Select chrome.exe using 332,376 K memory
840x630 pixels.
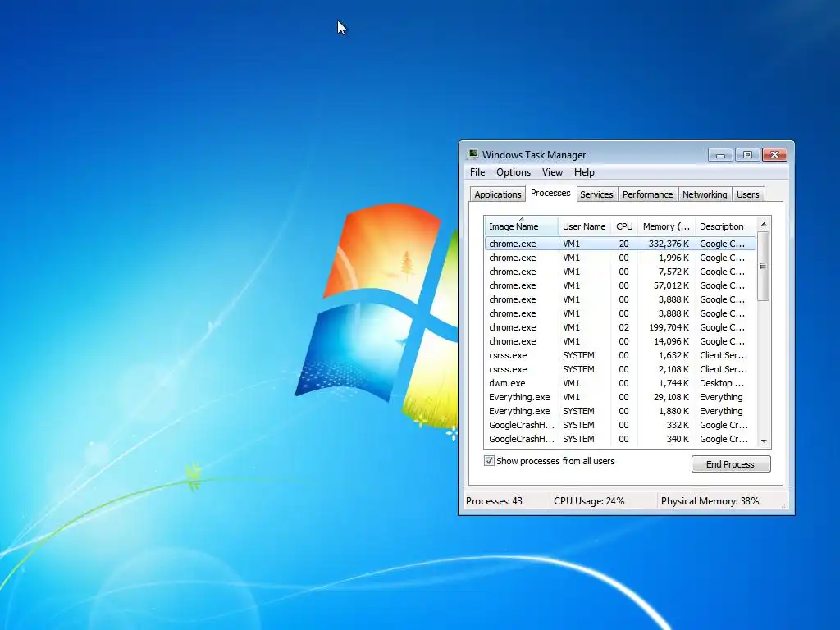pos(620,243)
